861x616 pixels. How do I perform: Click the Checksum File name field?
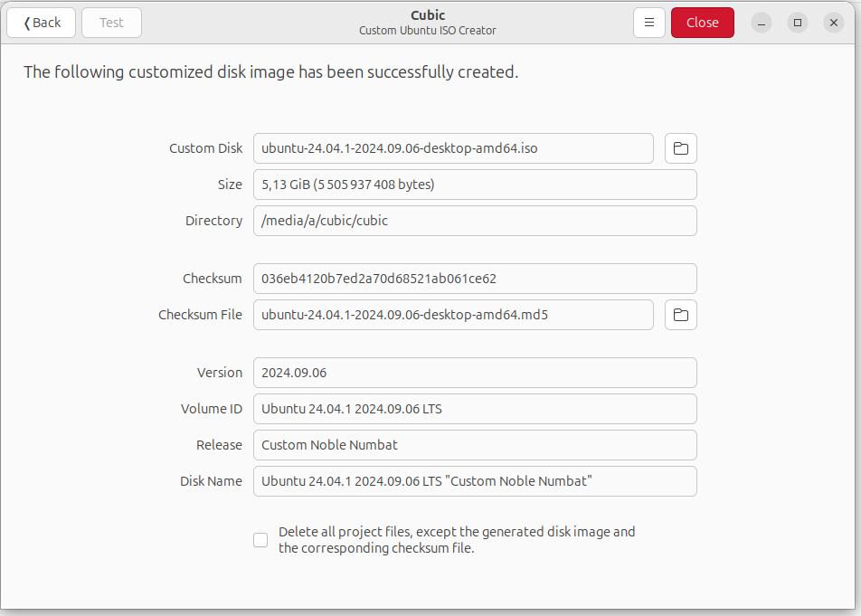453,315
